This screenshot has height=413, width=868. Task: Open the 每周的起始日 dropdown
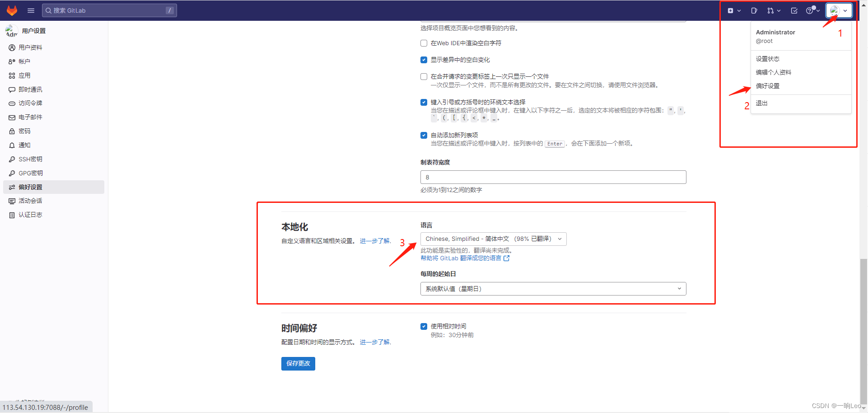click(553, 289)
